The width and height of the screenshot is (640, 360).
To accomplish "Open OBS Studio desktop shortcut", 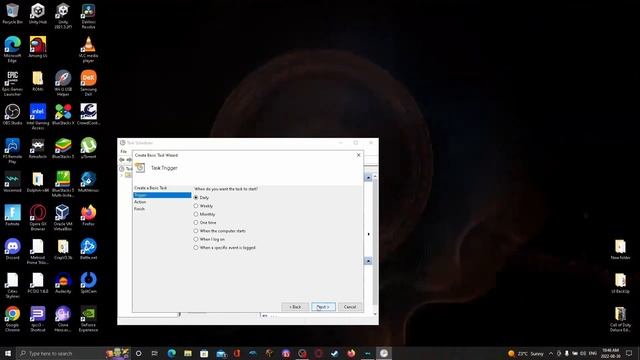I will coord(12,114).
